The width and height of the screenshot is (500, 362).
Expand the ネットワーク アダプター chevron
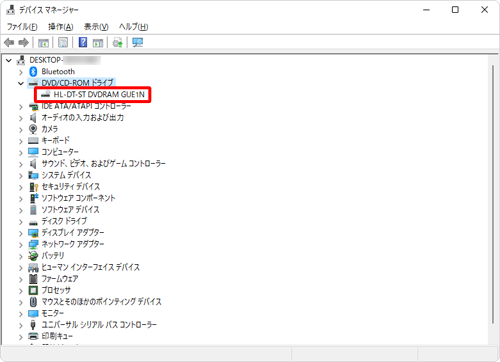click(21, 245)
